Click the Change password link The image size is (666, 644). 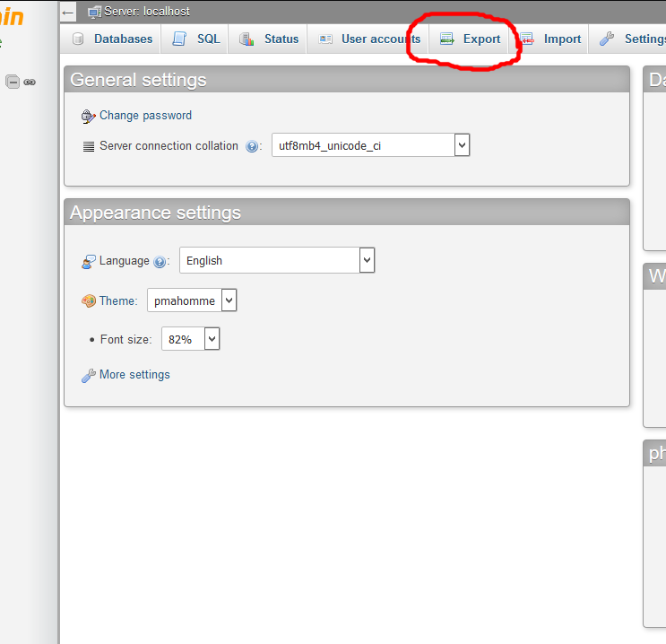point(145,116)
